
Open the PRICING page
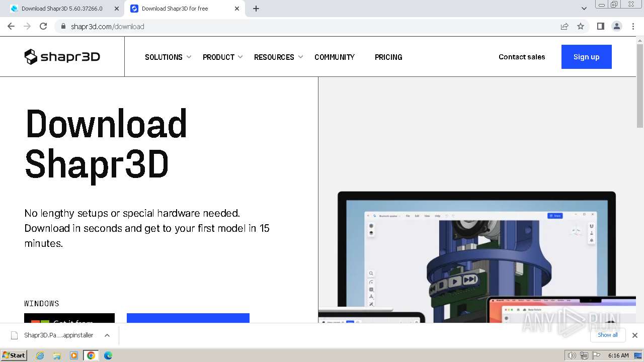pyautogui.click(x=388, y=57)
